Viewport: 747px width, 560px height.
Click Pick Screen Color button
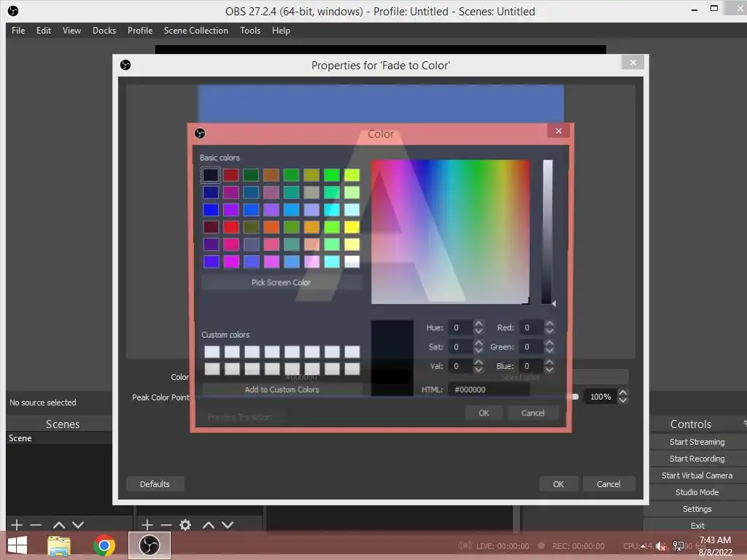[x=281, y=282]
